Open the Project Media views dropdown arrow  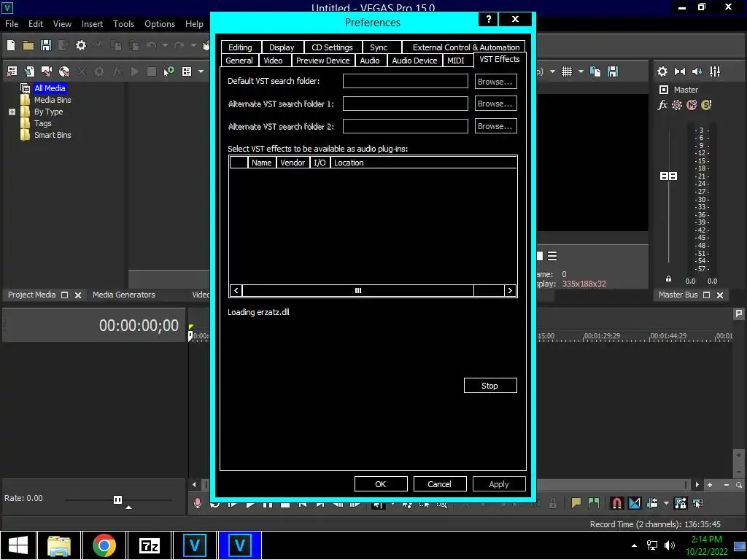tap(201, 71)
